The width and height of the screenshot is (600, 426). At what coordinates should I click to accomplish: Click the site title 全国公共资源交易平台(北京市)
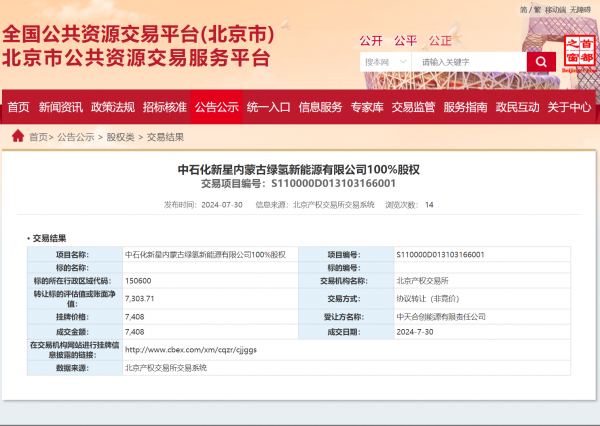138,34
